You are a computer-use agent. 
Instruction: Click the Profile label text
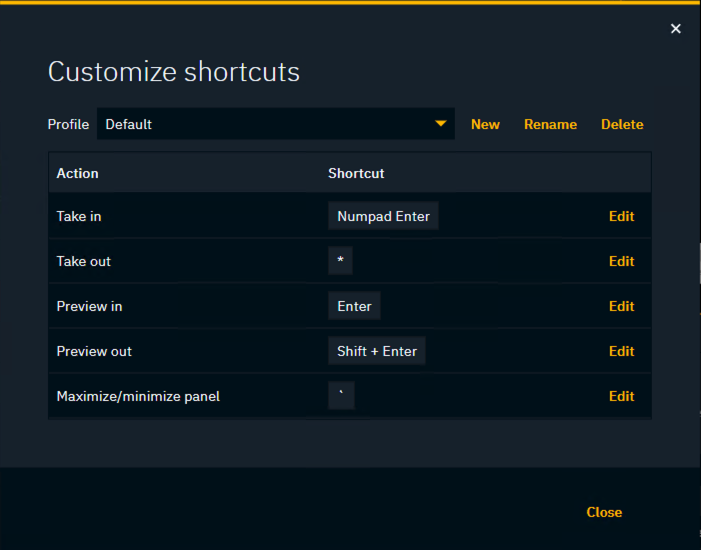[x=68, y=124]
